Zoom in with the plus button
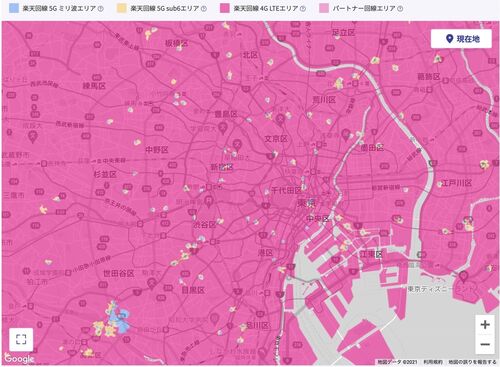 pyautogui.click(x=485, y=324)
